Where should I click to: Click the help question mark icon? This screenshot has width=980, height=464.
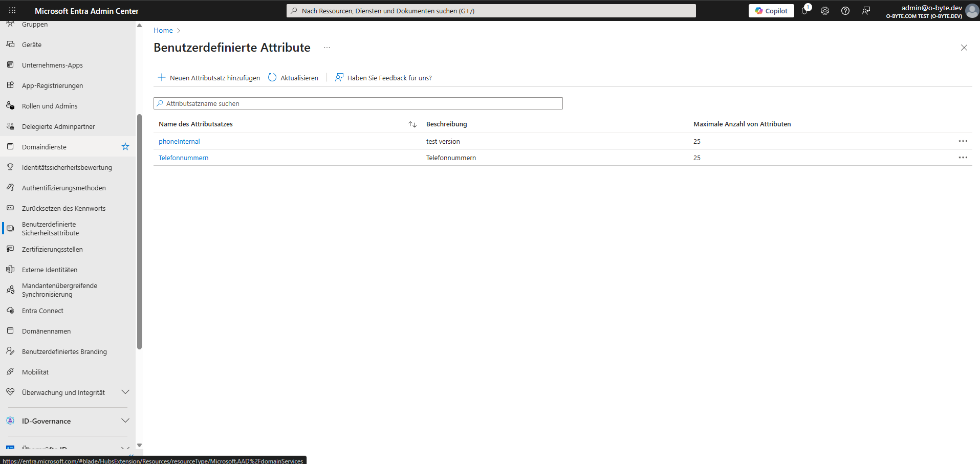[x=845, y=11]
